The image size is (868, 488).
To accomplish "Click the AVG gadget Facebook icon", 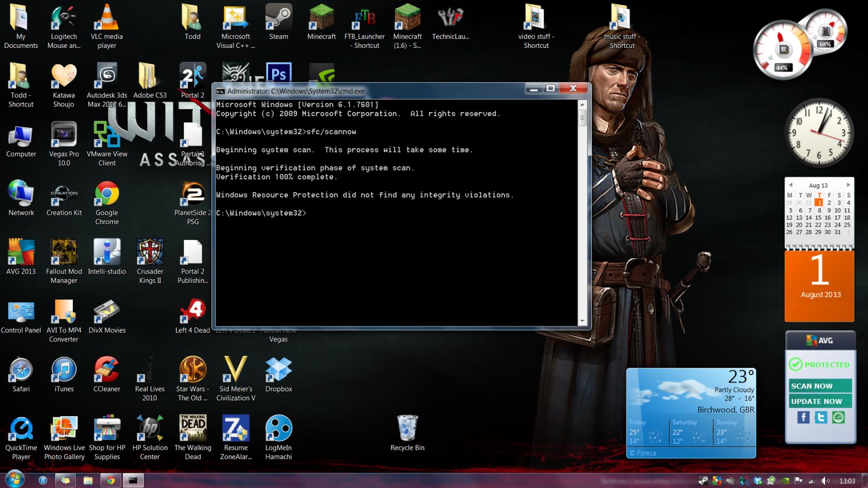I will (803, 417).
